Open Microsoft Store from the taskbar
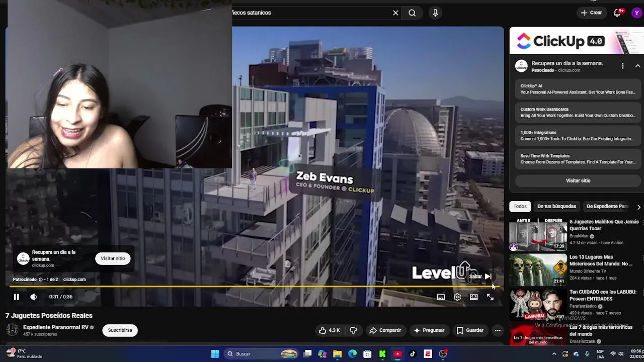The height and width of the screenshot is (362, 644). 368,354
